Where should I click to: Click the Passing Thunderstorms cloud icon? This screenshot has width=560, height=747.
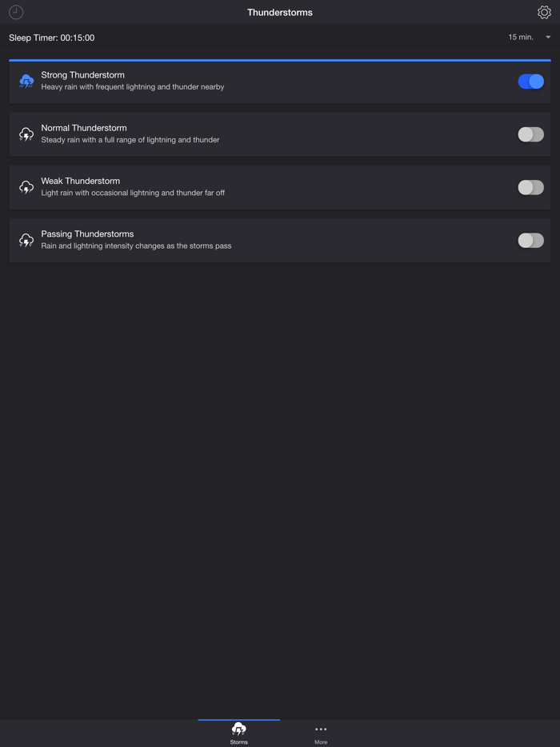[26, 240]
